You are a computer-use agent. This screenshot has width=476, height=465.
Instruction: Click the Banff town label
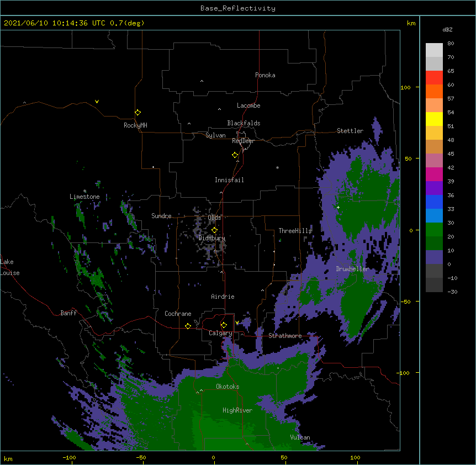click(68, 313)
